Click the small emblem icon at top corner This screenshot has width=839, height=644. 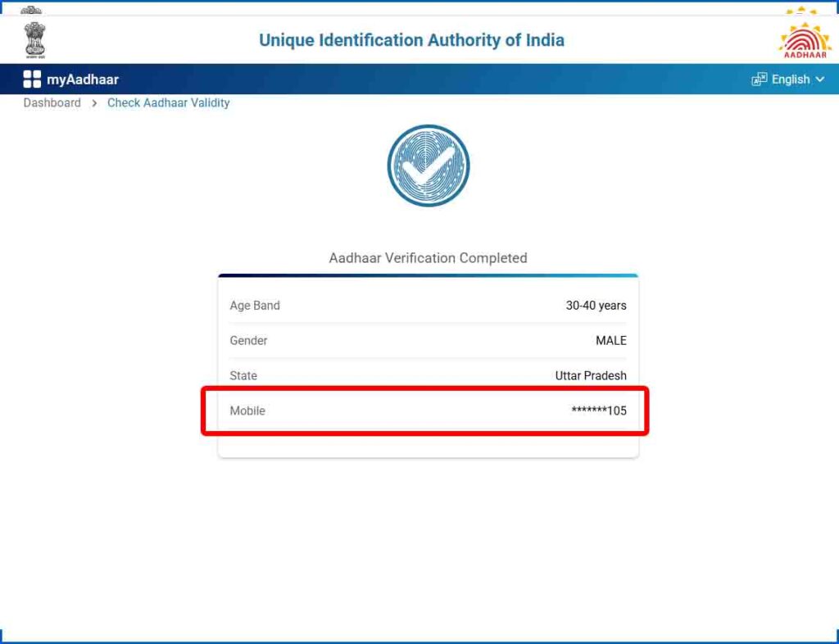(31, 11)
